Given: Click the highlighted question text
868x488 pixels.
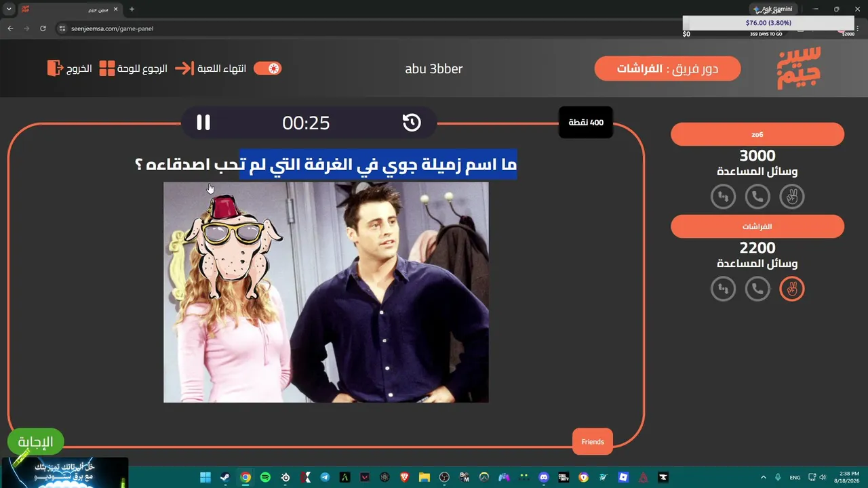Looking at the screenshot, I should [x=378, y=165].
